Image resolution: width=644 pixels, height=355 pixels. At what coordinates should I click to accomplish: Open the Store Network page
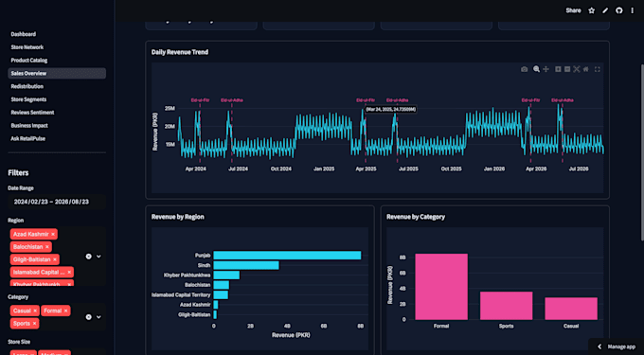point(57,47)
